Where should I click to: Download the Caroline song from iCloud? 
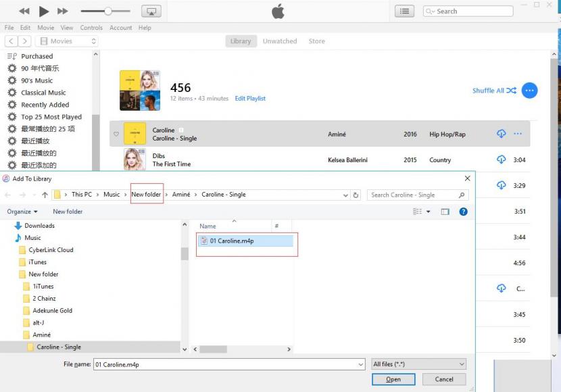(x=502, y=134)
